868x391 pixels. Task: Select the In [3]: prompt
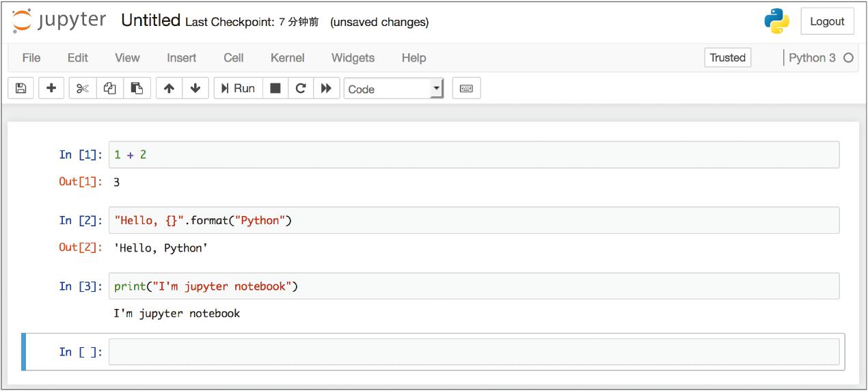pos(81,286)
